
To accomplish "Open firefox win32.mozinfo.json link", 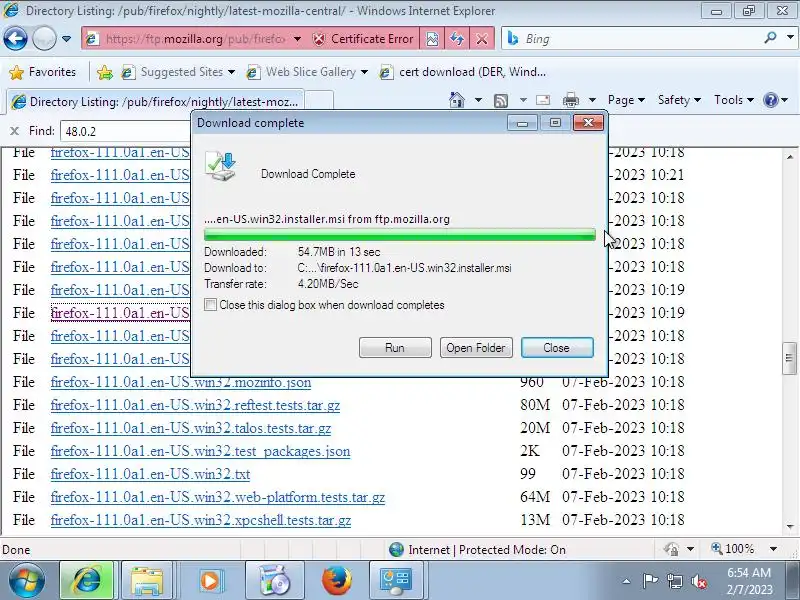I will pos(181,382).
